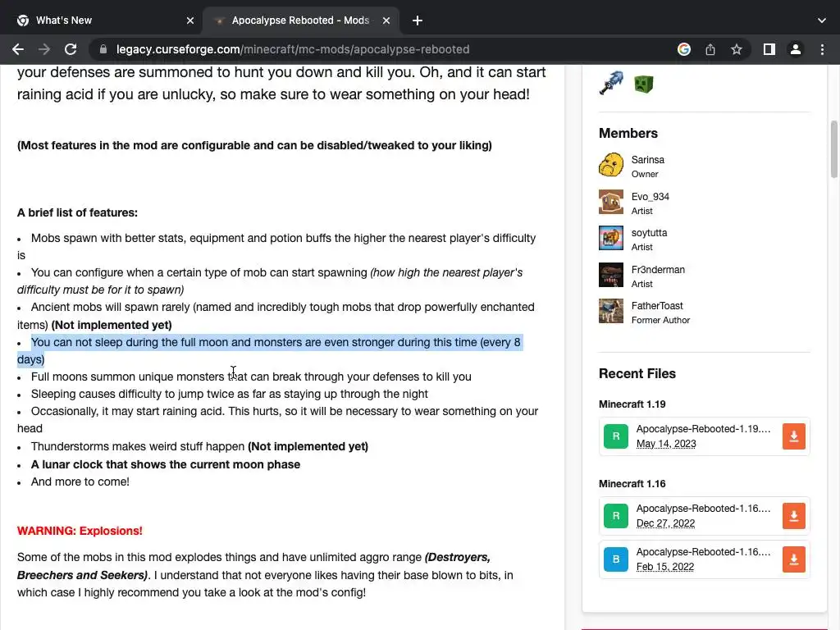Open a new browser tab
The image size is (840, 630).
[x=418, y=21]
